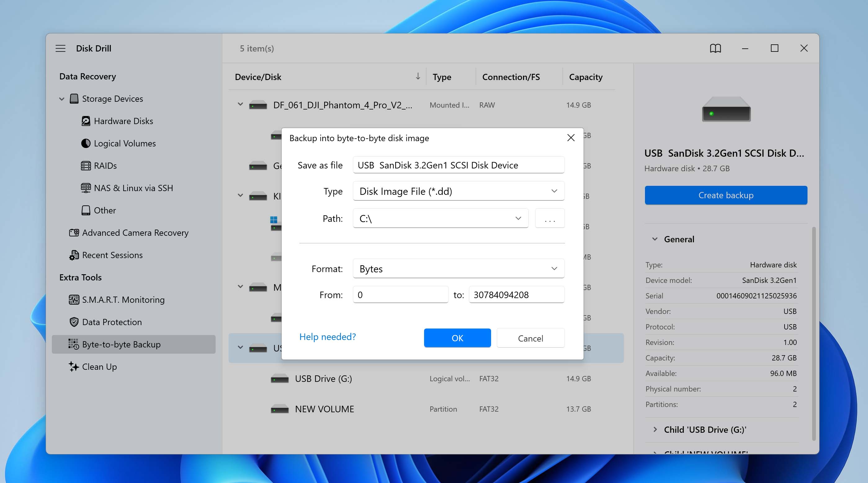Collapse the Storage Devices tree
This screenshot has width=868, height=483.
coord(62,99)
